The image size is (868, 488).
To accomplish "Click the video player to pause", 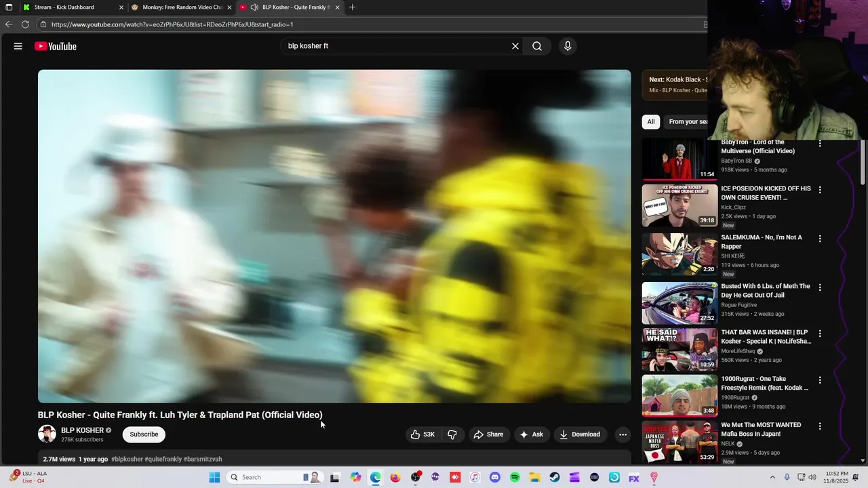I will point(334,236).
